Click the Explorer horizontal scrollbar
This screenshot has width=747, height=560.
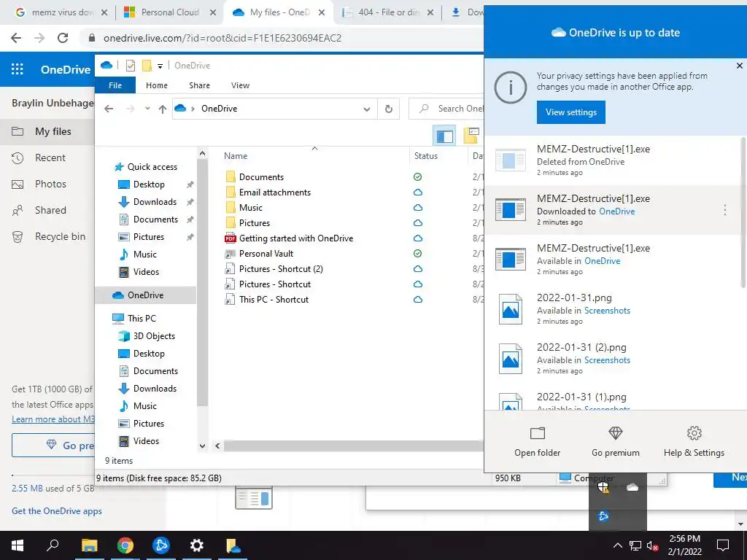[354, 446]
